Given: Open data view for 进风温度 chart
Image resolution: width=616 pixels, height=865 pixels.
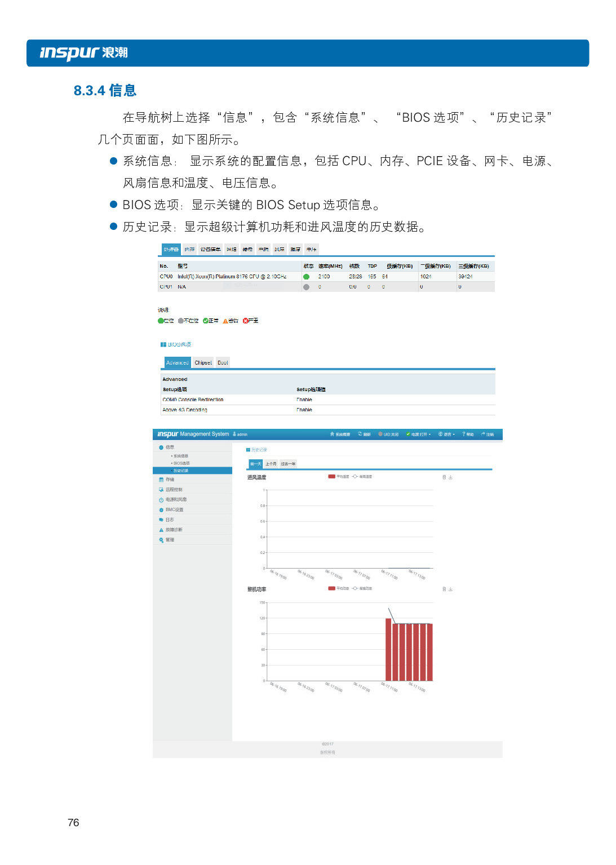Looking at the screenshot, I should tap(444, 477).
